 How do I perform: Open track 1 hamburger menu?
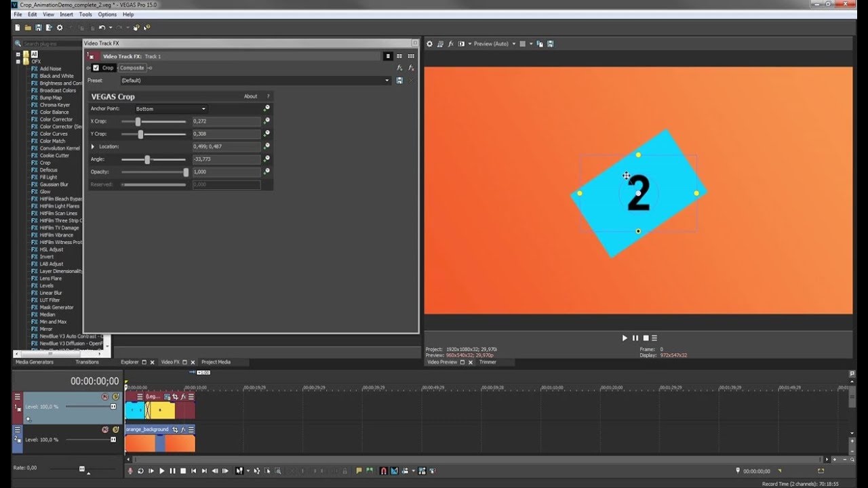click(18, 396)
